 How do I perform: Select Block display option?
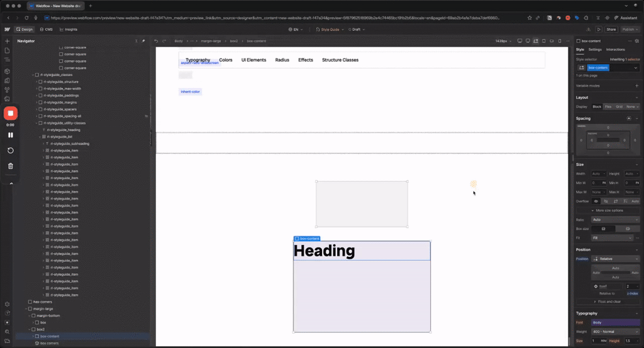tap(597, 107)
